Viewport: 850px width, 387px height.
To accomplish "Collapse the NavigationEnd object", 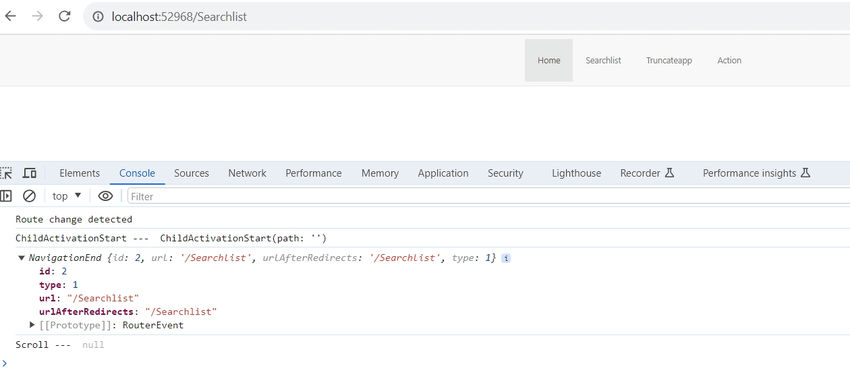I will click(x=21, y=258).
